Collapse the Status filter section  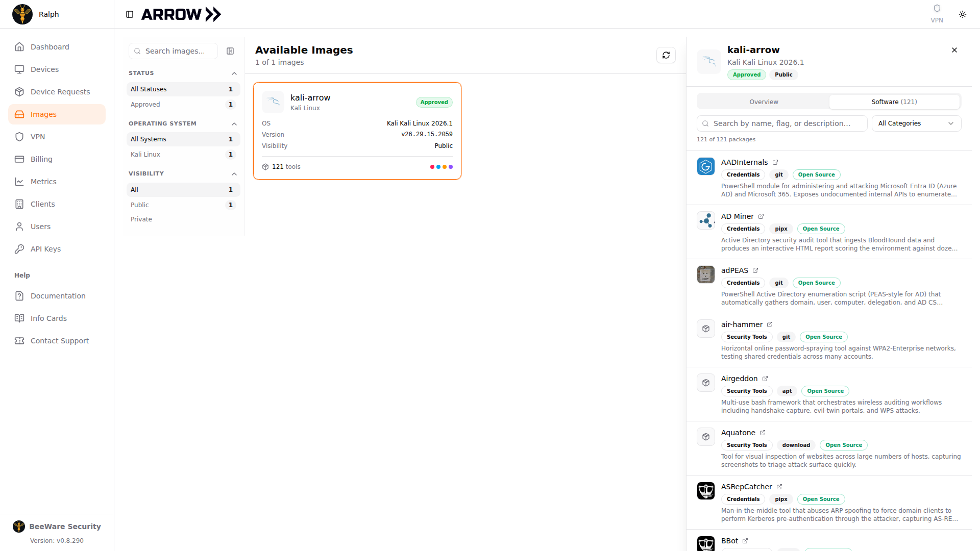pyautogui.click(x=234, y=73)
